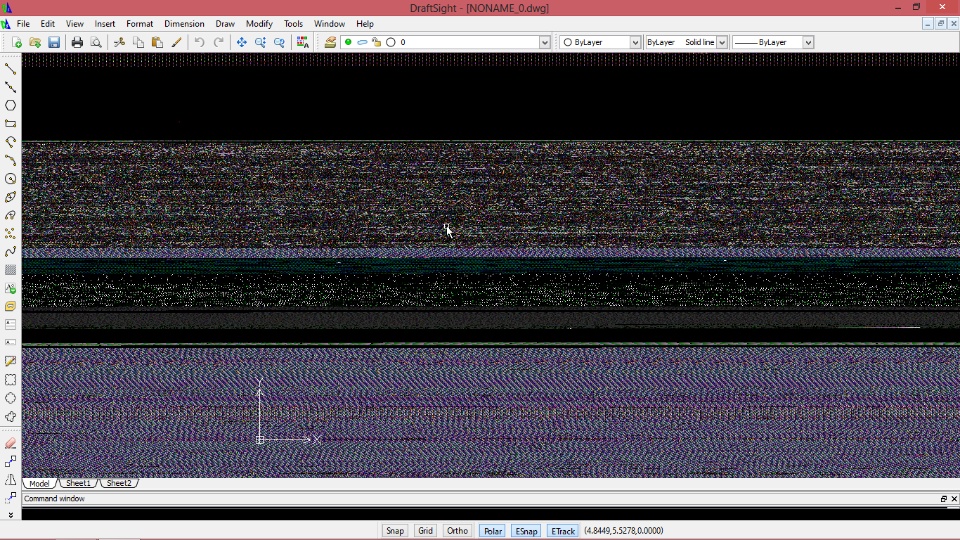This screenshot has height=540, width=960.
Task: Click the Cut scissors icon
Action: pos(119,42)
